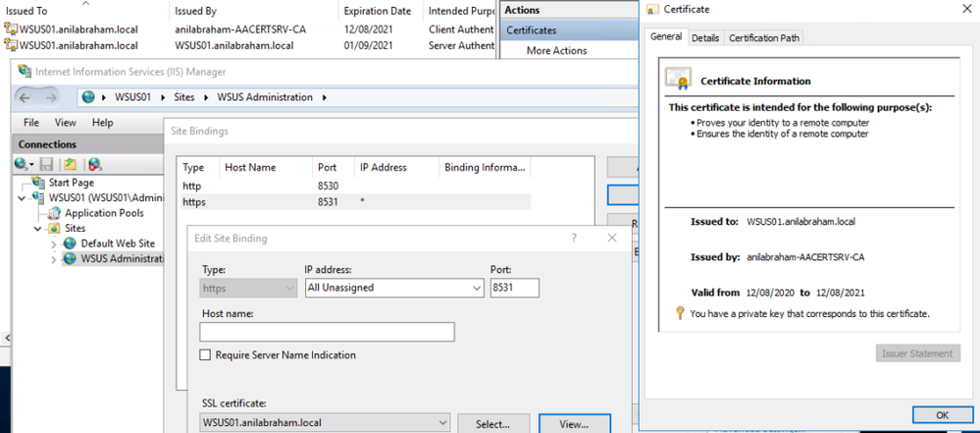Click the globe icon in the address breadcrumb
The width and height of the screenshot is (980, 433).
(88, 97)
